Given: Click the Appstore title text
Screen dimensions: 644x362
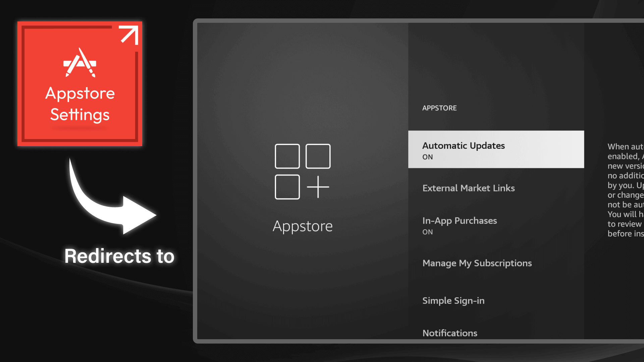Looking at the screenshot, I should (x=302, y=226).
